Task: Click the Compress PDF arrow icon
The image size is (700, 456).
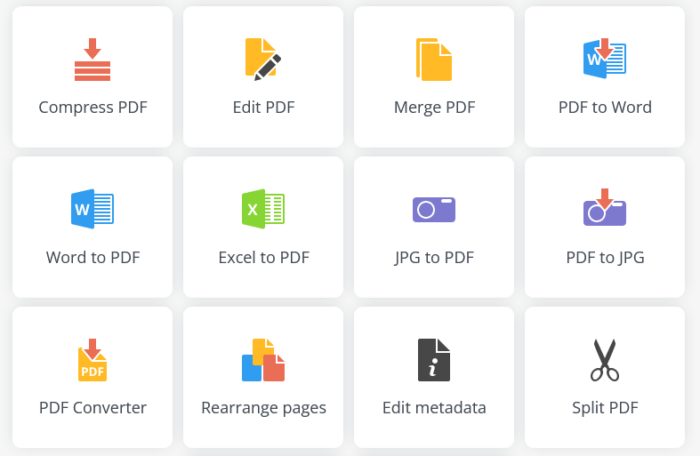Action: coord(92,59)
